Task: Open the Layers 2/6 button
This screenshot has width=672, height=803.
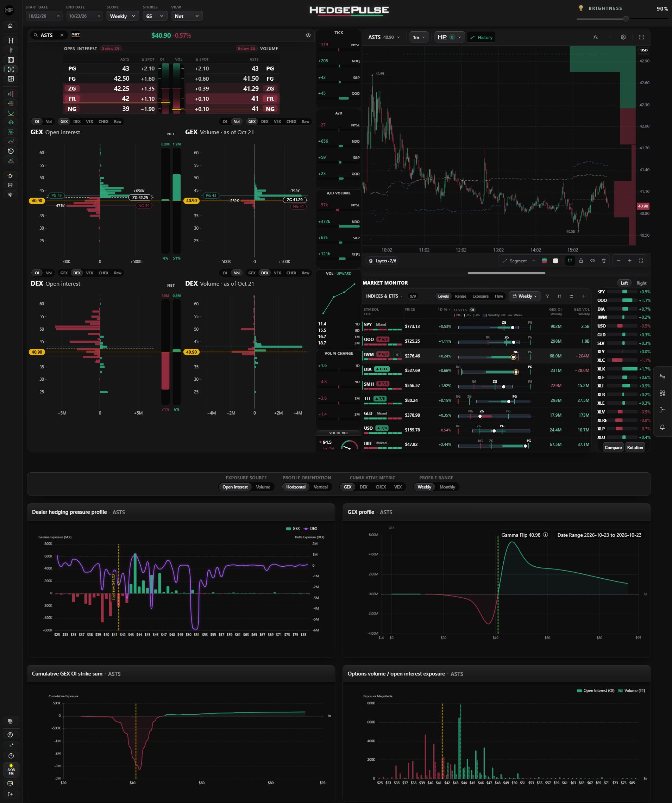Action: (382, 261)
